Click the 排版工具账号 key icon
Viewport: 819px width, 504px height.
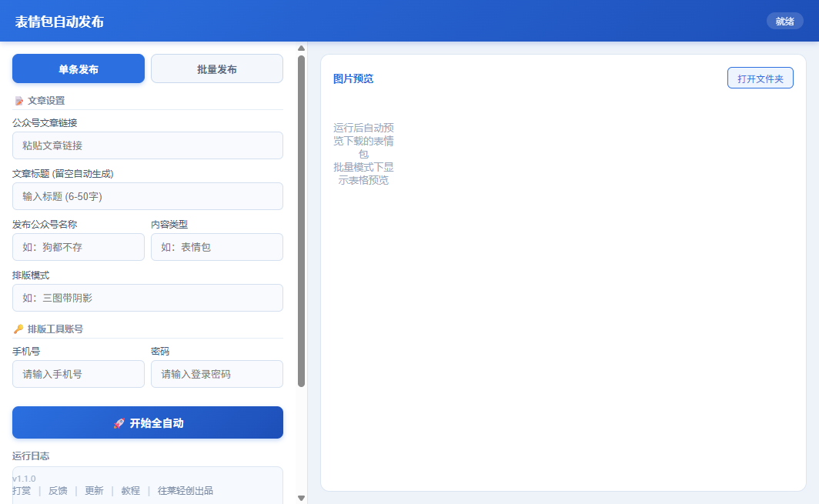pos(18,329)
